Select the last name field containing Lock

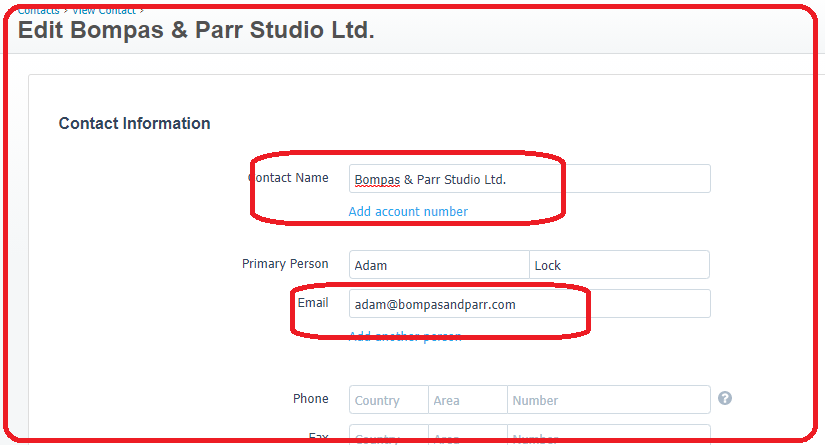[x=619, y=265]
